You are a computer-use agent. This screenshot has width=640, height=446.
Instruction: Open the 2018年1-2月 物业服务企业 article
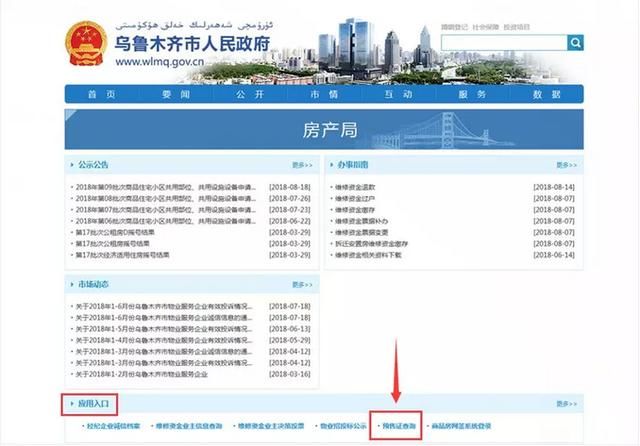142,374
